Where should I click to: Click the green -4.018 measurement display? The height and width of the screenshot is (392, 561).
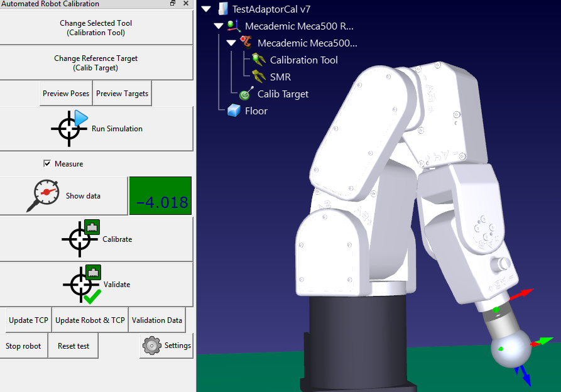160,195
